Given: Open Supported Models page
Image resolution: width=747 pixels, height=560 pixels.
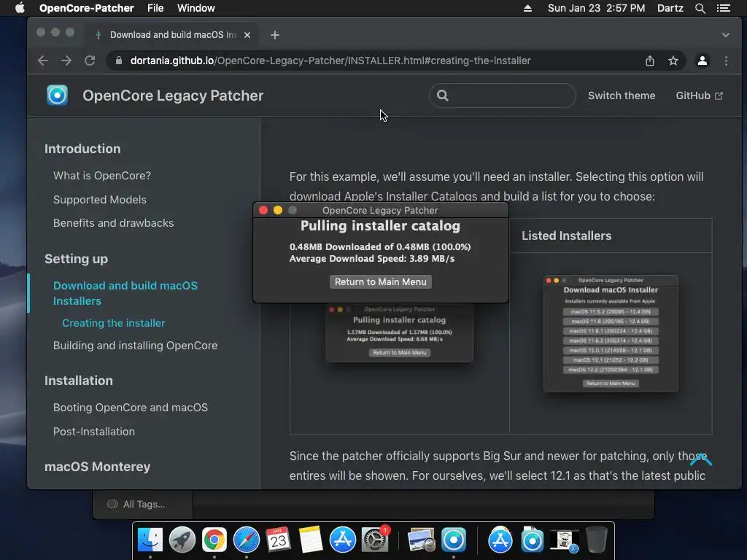Looking at the screenshot, I should click(99, 200).
